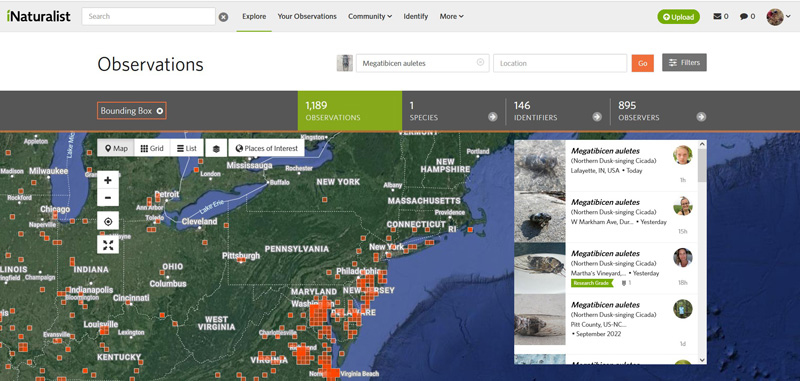Image resolution: width=800 pixels, height=381 pixels.
Task: Click the scroll up arrow of observations list
Action: tap(702, 144)
